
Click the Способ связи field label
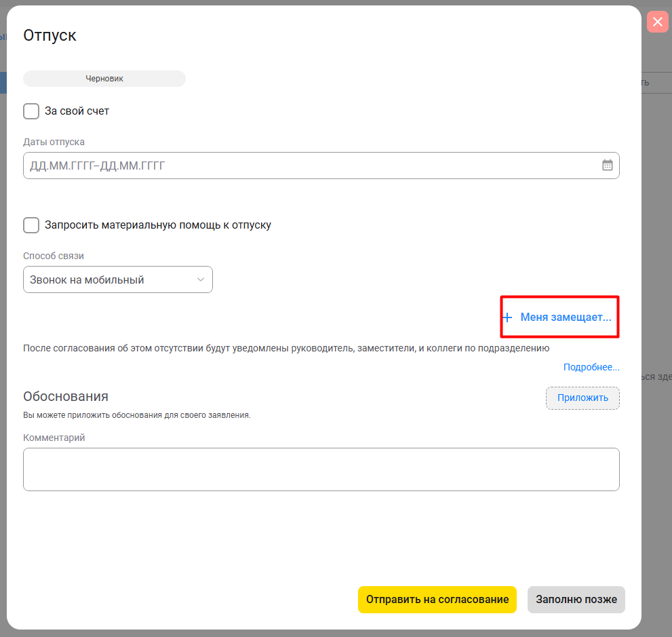tap(54, 256)
